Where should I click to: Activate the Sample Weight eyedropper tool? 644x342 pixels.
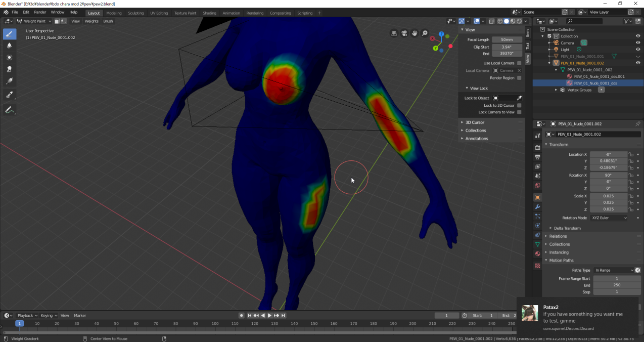tap(10, 95)
